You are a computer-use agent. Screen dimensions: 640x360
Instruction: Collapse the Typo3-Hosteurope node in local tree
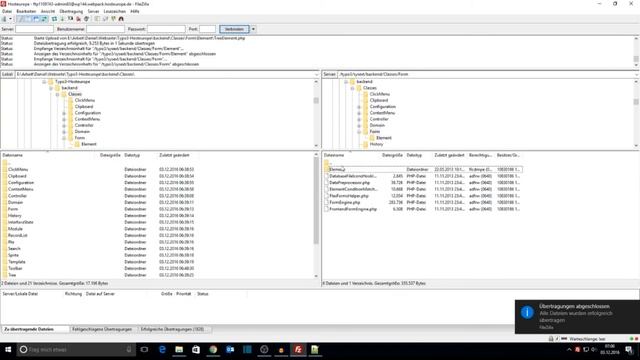[x=44, y=82]
